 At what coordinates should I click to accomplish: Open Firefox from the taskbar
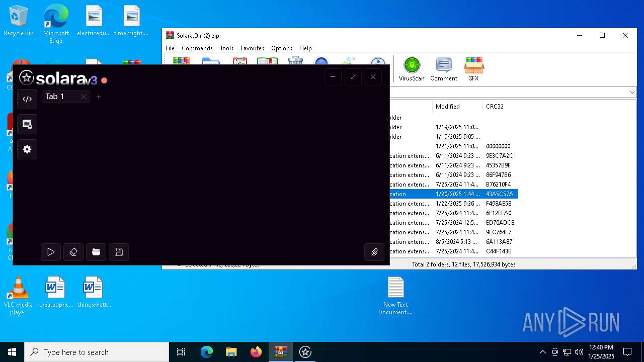[256, 352]
